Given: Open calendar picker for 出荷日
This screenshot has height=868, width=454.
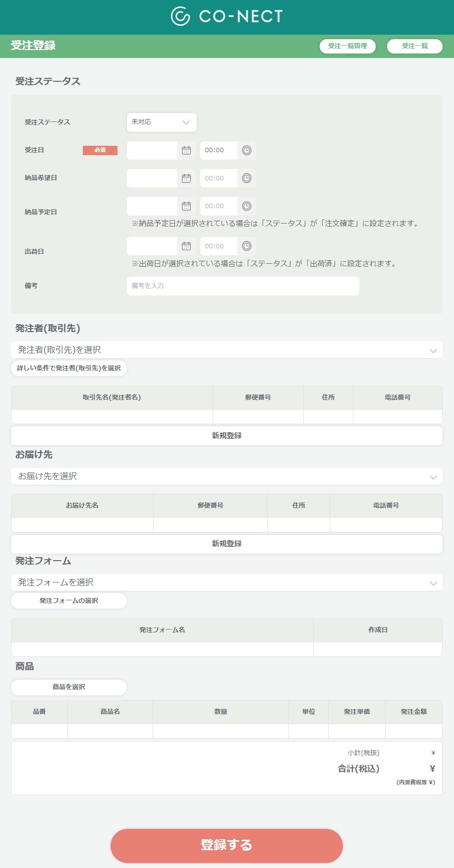Looking at the screenshot, I should (x=186, y=246).
